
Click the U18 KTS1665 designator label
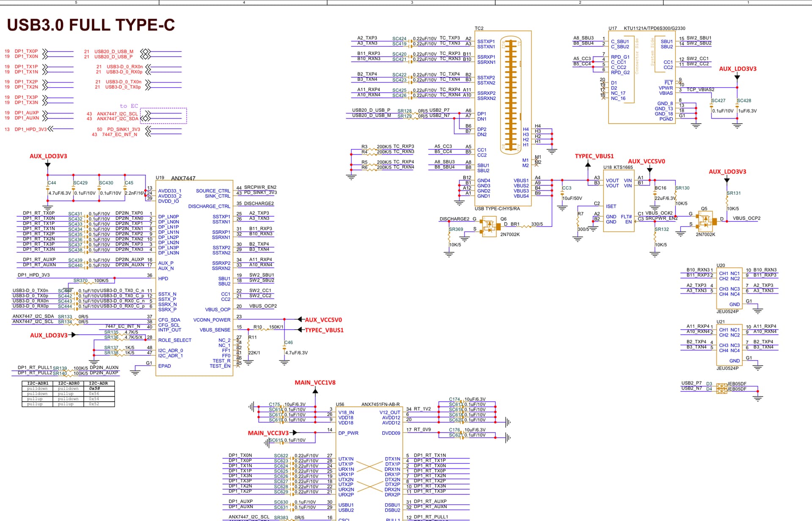(618, 167)
